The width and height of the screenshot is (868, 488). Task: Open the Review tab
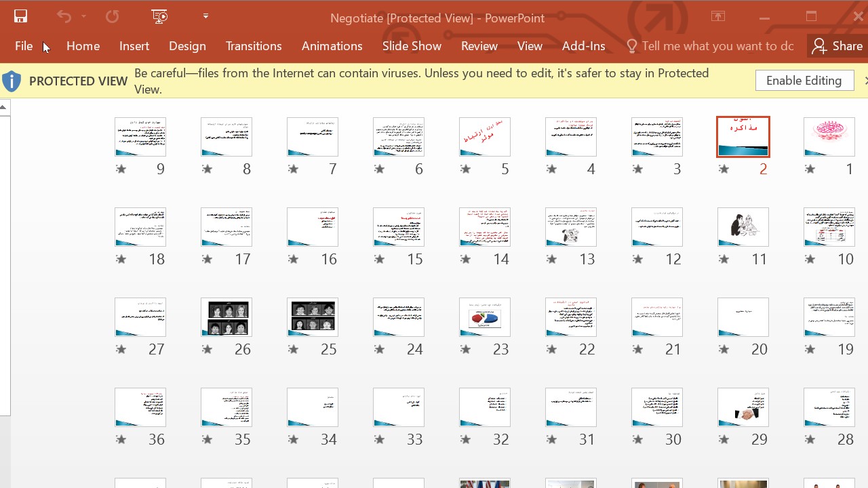coord(479,46)
